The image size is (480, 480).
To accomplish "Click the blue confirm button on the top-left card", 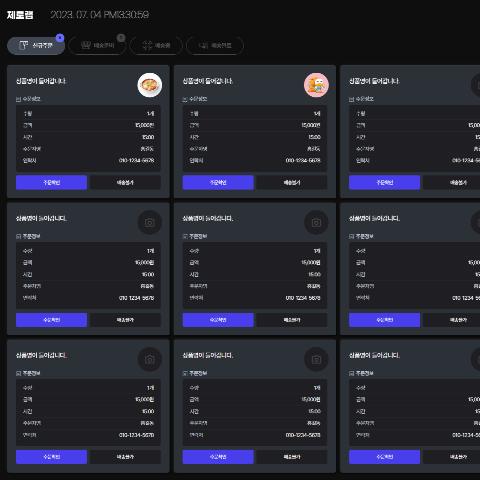I will (x=51, y=182).
